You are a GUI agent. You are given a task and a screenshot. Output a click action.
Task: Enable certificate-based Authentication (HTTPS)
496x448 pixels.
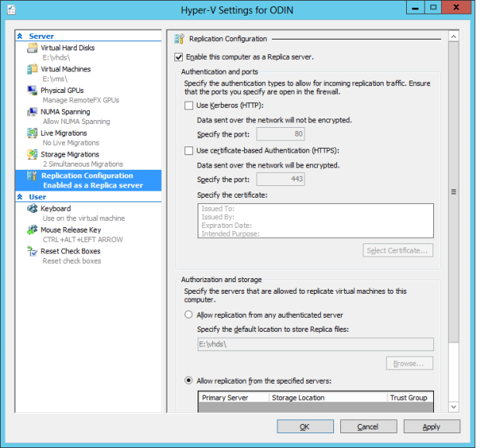[x=188, y=150]
